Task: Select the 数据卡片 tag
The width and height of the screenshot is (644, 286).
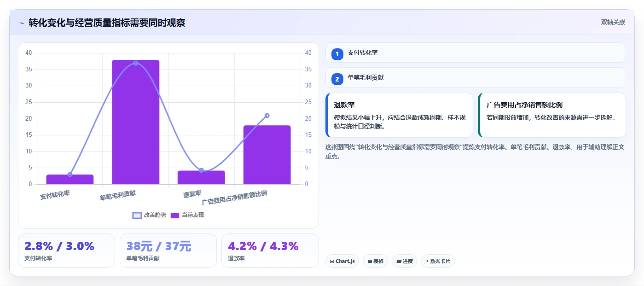Action: [438, 261]
